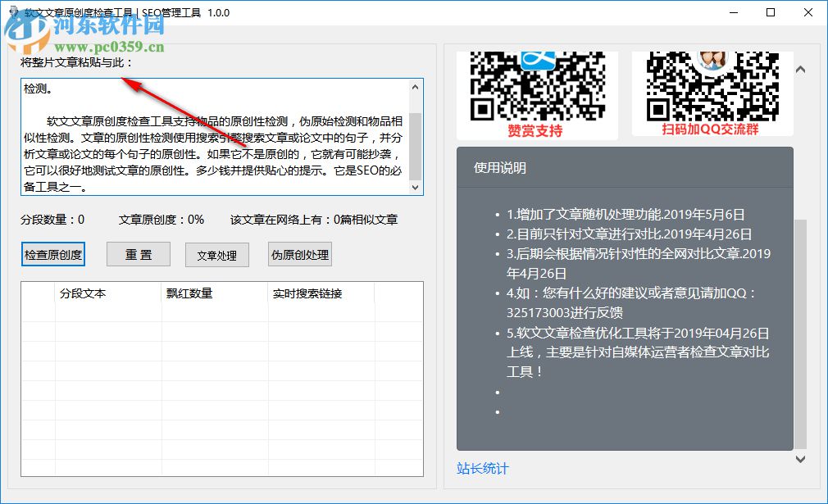This screenshot has height=504, width=828.
Task: Maximize the SEO管理工具 window
Action: pos(771,12)
